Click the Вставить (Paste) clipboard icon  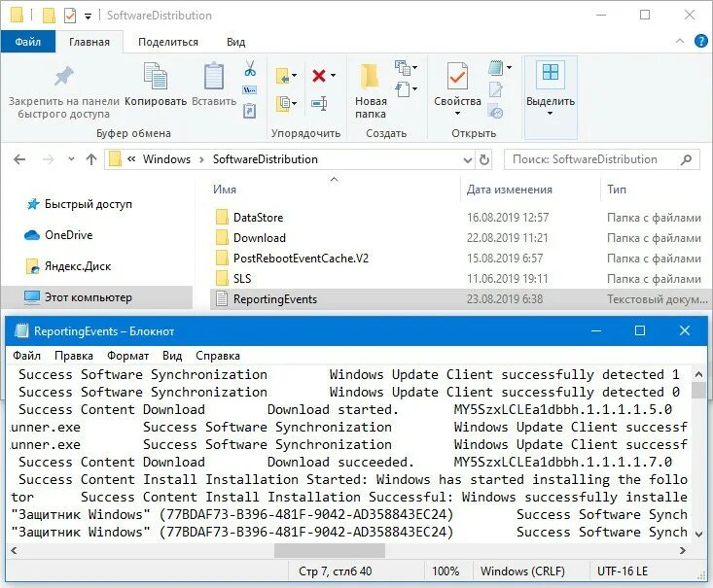point(214,76)
